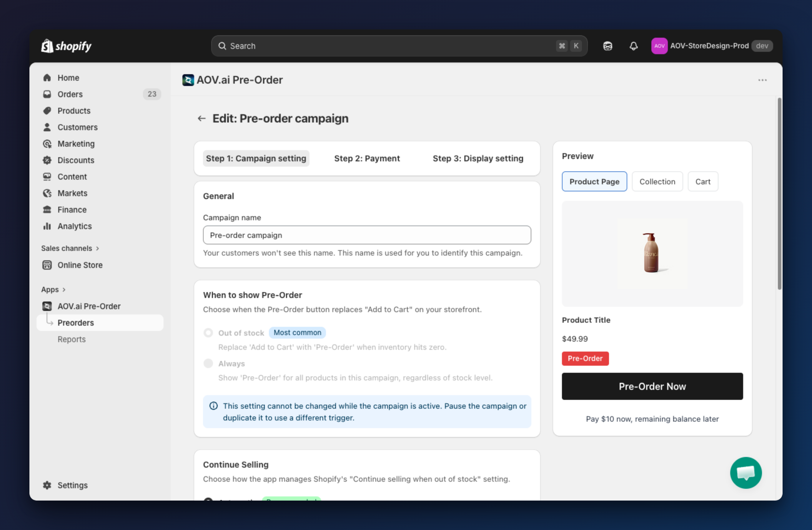Screen dimensions: 812x530
Task: Click the search magnifier icon
Action: pyautogui.click(x=222, y=46)
